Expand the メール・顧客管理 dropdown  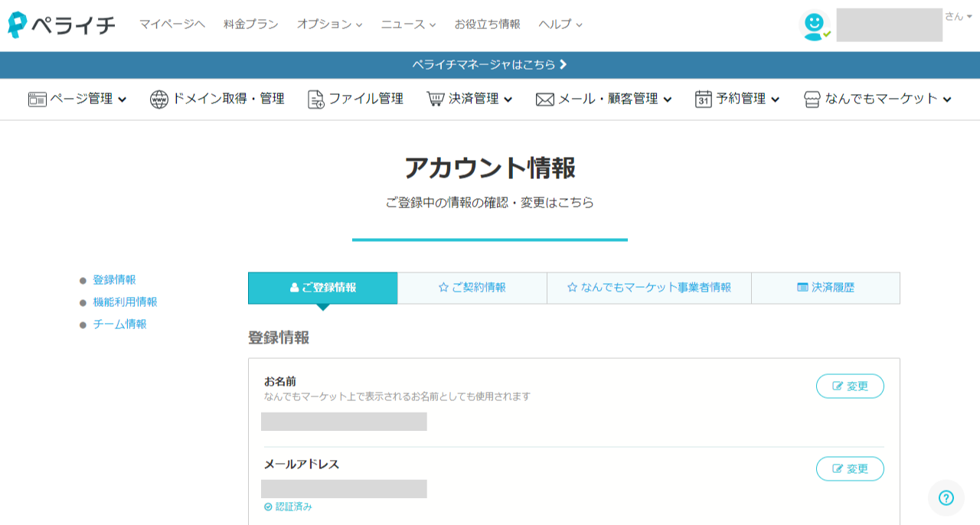click(x=668, y=99)
